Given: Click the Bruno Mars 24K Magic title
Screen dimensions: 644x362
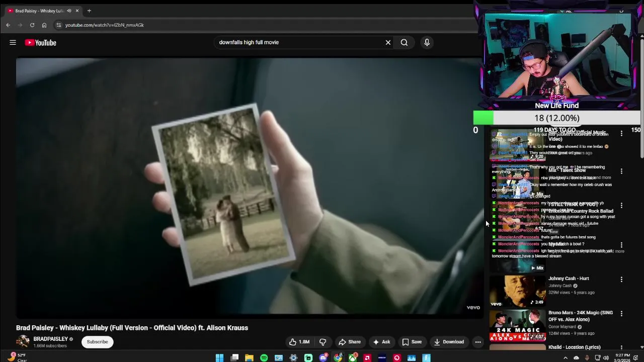Looking at the screenshot, I should [581, 316].
